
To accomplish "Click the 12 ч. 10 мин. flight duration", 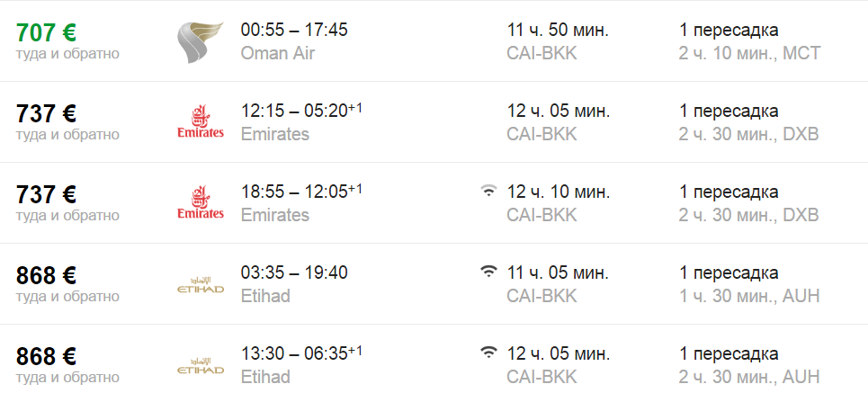I will tap(558, 192).
